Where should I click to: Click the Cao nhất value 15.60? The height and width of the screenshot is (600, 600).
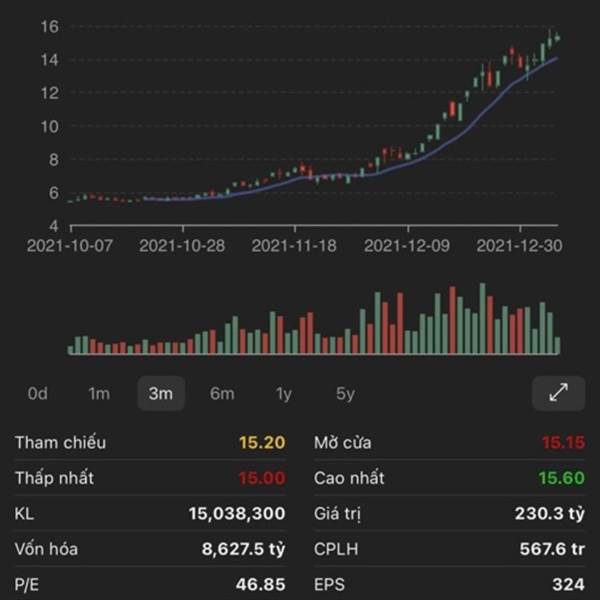(562, 478)
